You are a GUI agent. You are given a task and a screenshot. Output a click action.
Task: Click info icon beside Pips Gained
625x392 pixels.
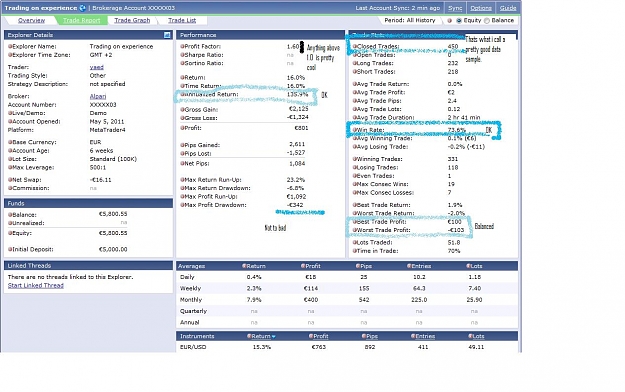[182, 145]
